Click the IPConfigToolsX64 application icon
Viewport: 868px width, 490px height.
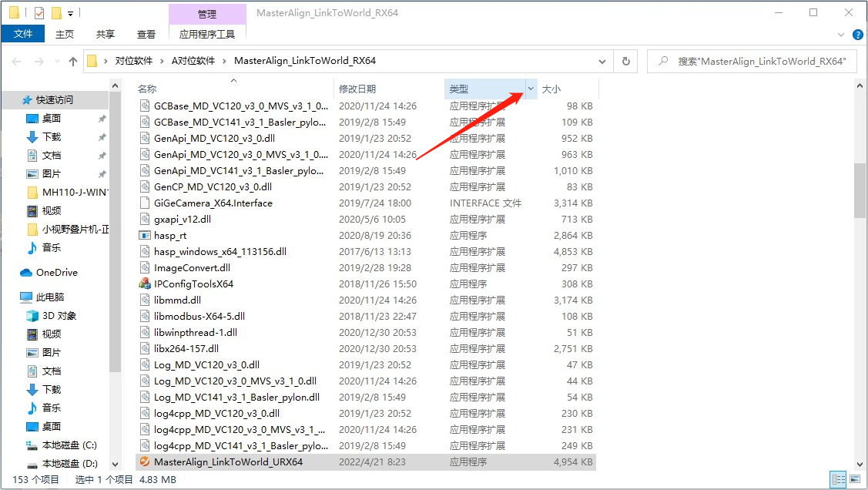pyautogui.click(x=144, y=284)
